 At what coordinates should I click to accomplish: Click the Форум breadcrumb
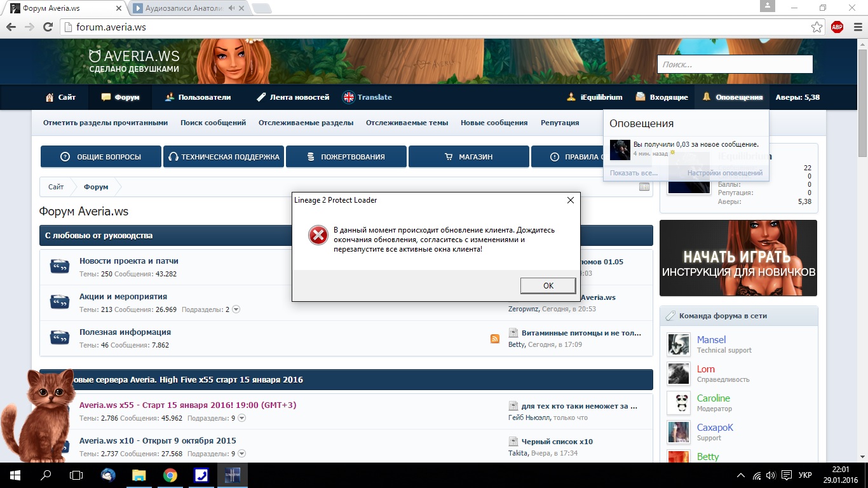96,187
